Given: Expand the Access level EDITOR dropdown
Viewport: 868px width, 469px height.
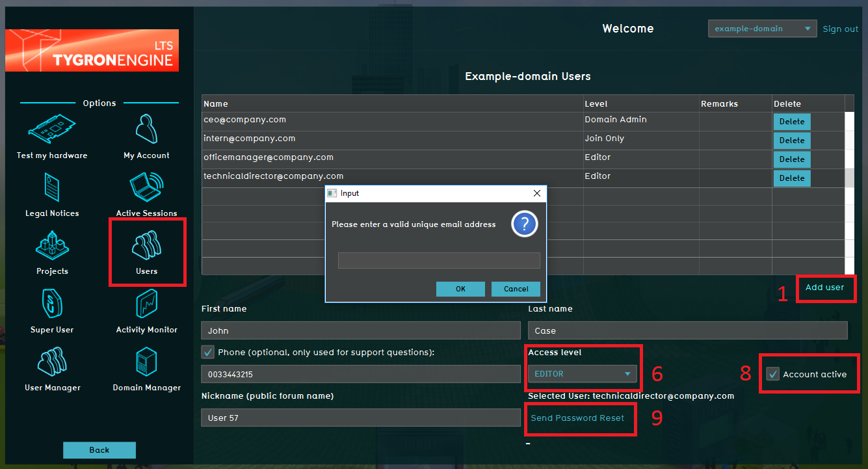Looking at the screenshot, I should click(582, 374).
